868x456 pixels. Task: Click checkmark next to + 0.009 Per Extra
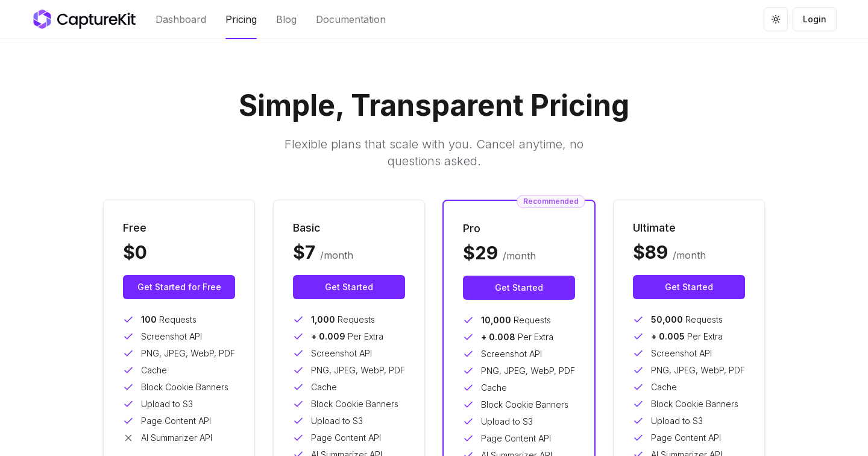click(298, 337)
